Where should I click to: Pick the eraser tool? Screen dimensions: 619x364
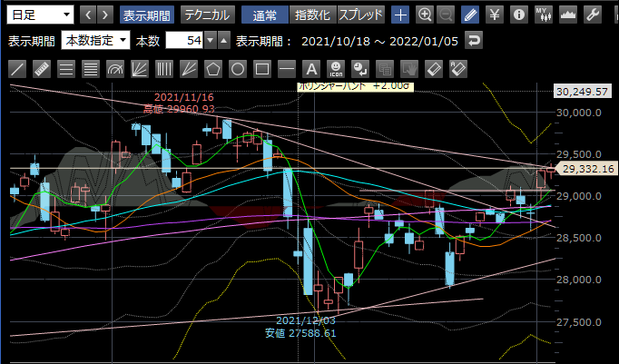point(434,69)
